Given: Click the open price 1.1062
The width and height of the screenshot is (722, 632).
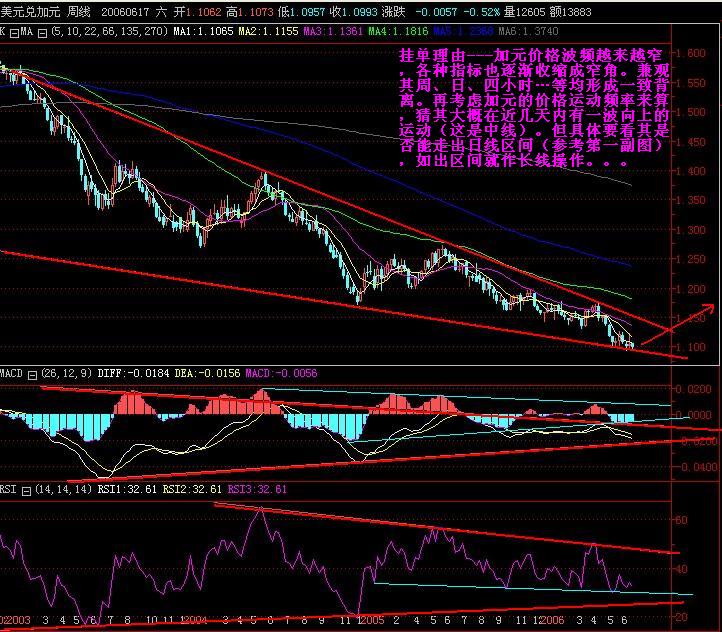Looking at the screenshot, I should click(203, 12).
